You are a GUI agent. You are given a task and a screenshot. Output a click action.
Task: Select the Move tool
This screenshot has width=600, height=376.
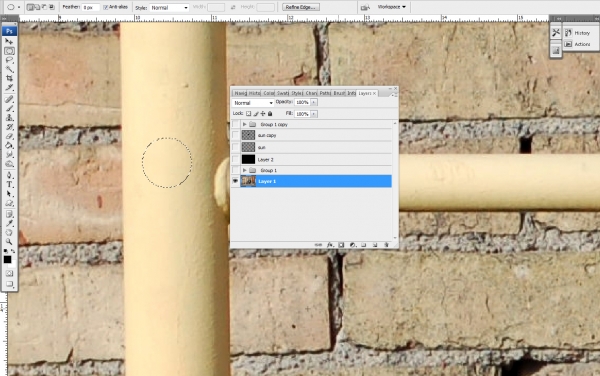(x=9, y=42)
